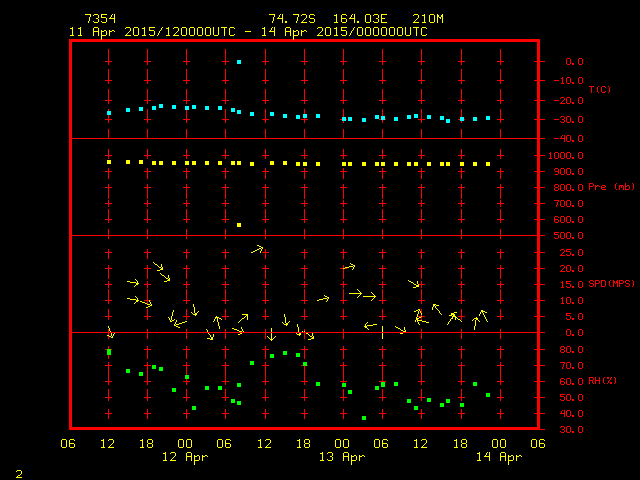Click the 14 Apr date label
The height and width of the screenshot is (480, 640).
pos(499,457)
